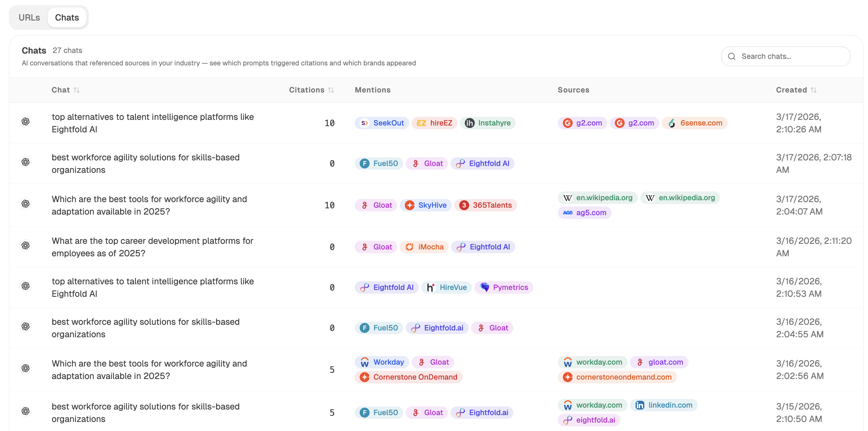868x431 pixels.
Task: Click the 365Talents mention tag
Action: (485, 206)
